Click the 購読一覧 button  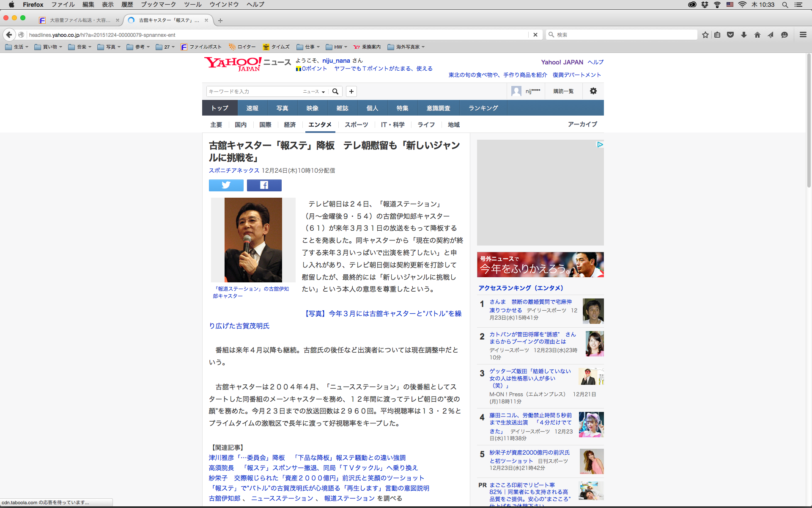(x=563, y=91)
